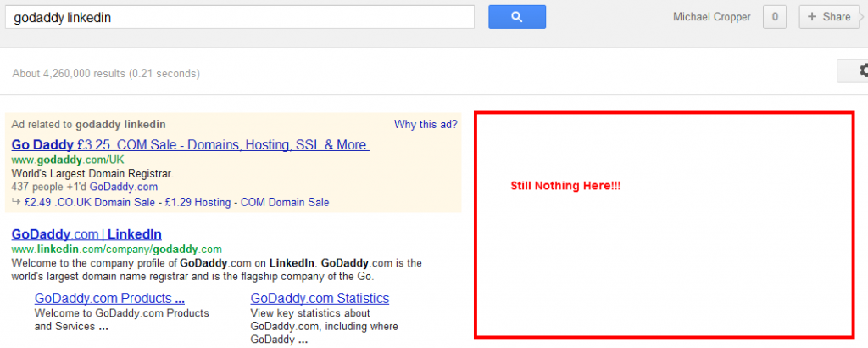The height and width of the screenshot is (348, 868).
Task: Click the plus Share button
Action: (829, 17)
